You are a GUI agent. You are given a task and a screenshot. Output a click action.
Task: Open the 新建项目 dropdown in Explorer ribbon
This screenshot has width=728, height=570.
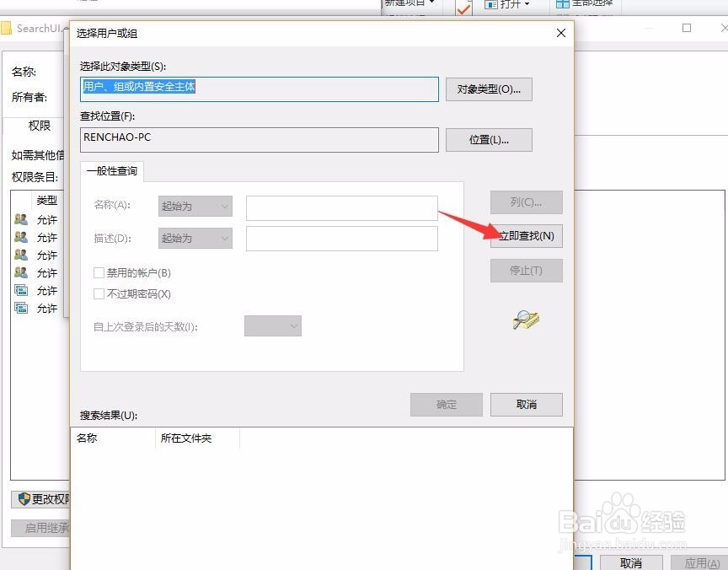(x=409, y=3)
